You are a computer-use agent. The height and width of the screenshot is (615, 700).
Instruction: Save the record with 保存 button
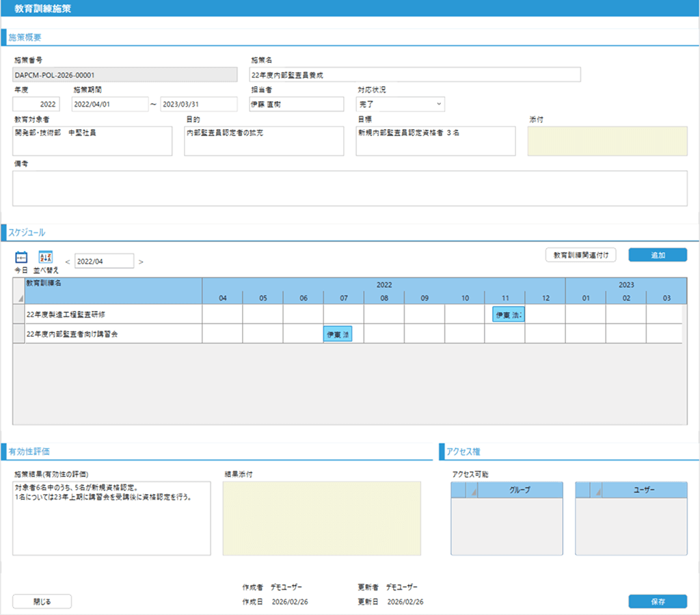pos(658,601)
